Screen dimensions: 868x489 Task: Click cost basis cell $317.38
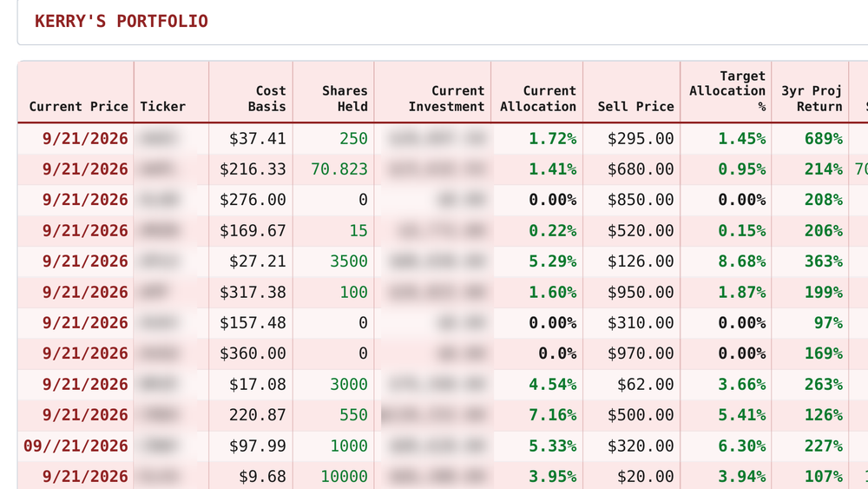coord(253,292)
